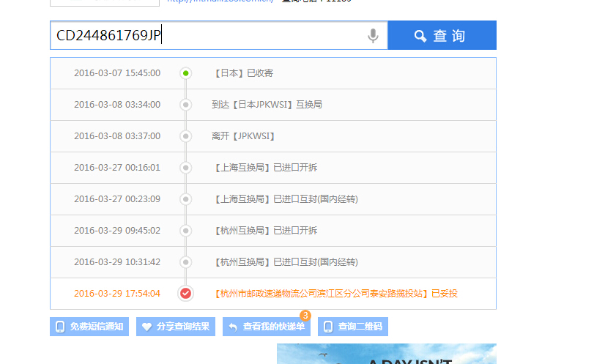
Task: Click the timeline dot at 2016-03-27 00:16:01
Action: coord(185,168)
